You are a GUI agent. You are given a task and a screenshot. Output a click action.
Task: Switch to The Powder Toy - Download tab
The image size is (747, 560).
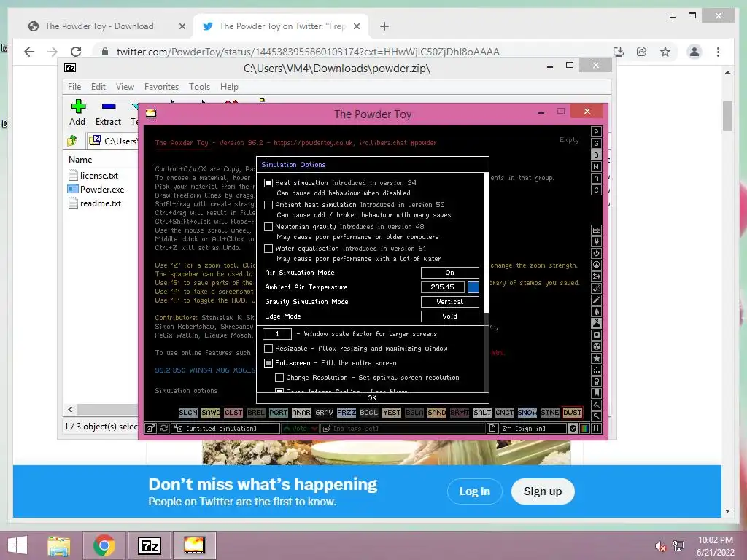pyautogui.click(x=107, y=26)
